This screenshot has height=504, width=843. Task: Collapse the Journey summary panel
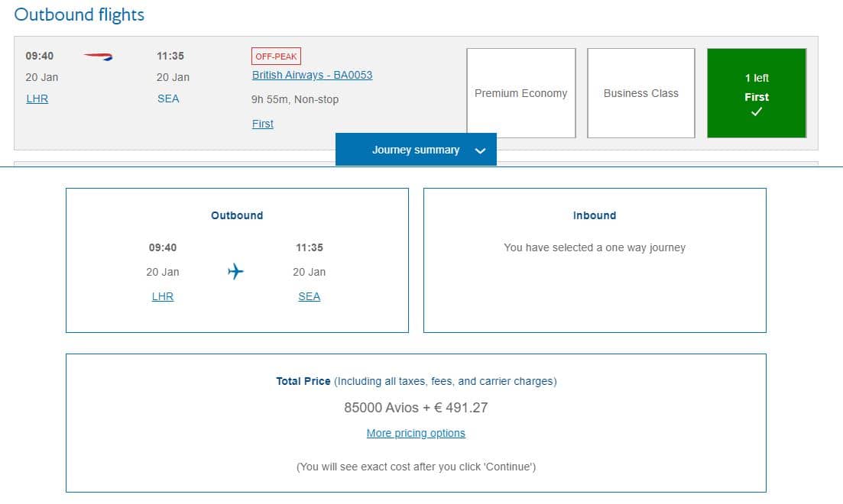[416, 150]
